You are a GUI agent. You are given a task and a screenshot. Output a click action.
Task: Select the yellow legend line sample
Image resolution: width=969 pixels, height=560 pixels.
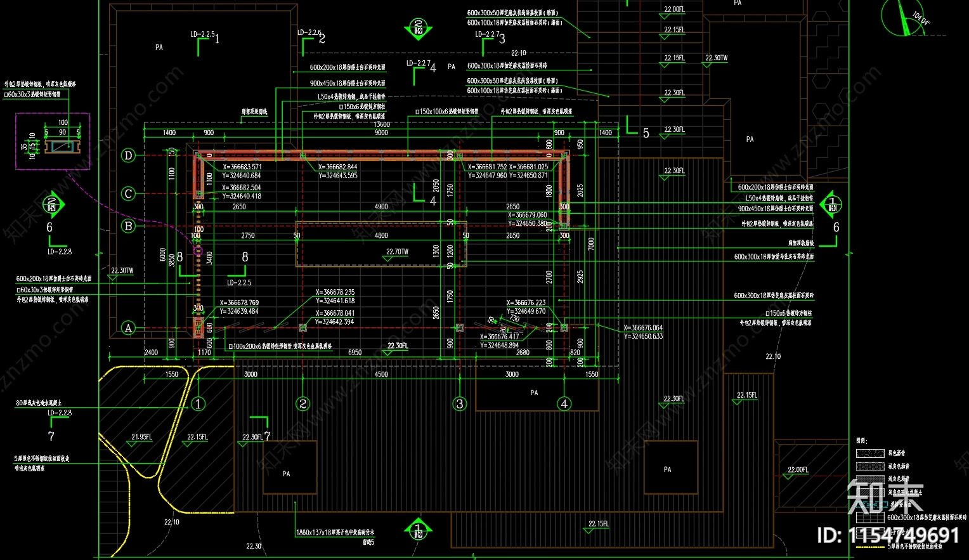(x=869, y=547)
